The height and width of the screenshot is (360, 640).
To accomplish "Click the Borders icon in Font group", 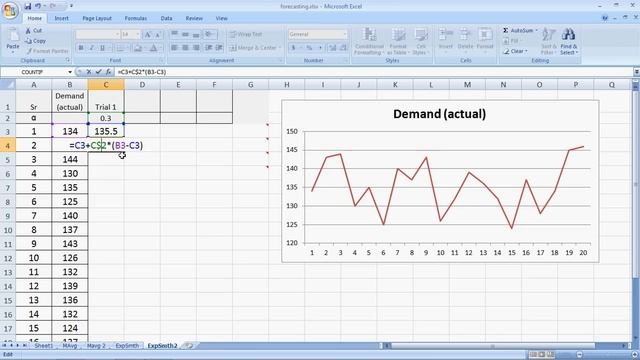I will 120,48.
